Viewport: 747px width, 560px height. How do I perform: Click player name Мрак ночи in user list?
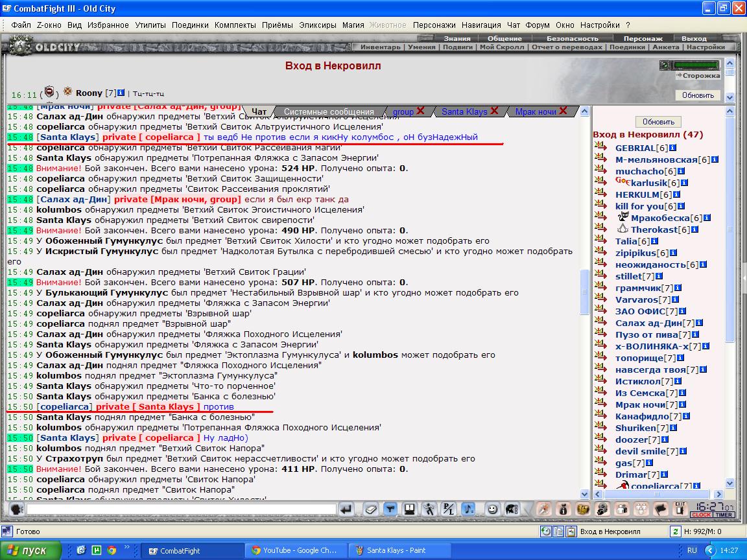click(640, 404)
